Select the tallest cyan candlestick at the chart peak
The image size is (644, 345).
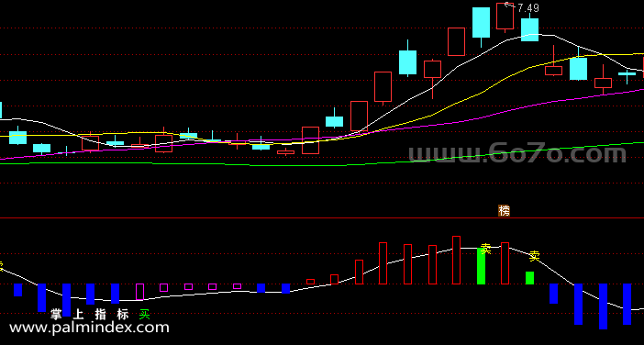tap(481, 23)
